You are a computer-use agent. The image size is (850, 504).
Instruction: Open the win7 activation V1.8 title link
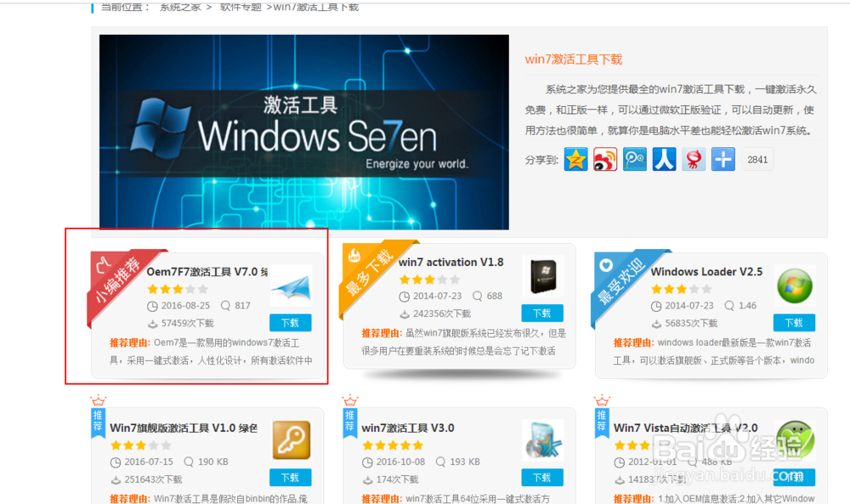click(451, 263)
